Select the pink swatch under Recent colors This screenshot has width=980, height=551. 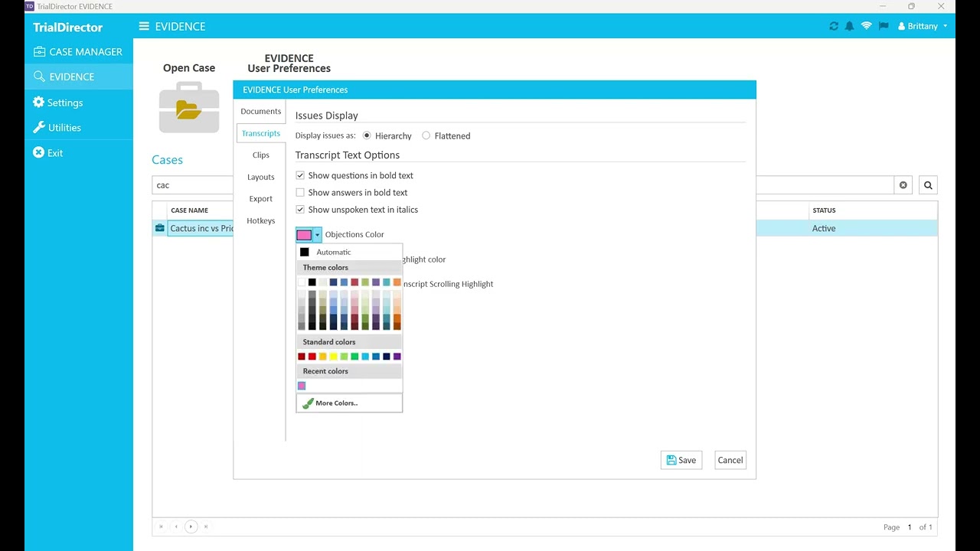click(x=302, y=386)
